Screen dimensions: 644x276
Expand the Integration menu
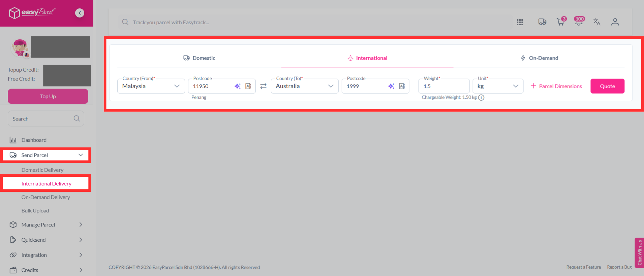click(x=46, y=255)
